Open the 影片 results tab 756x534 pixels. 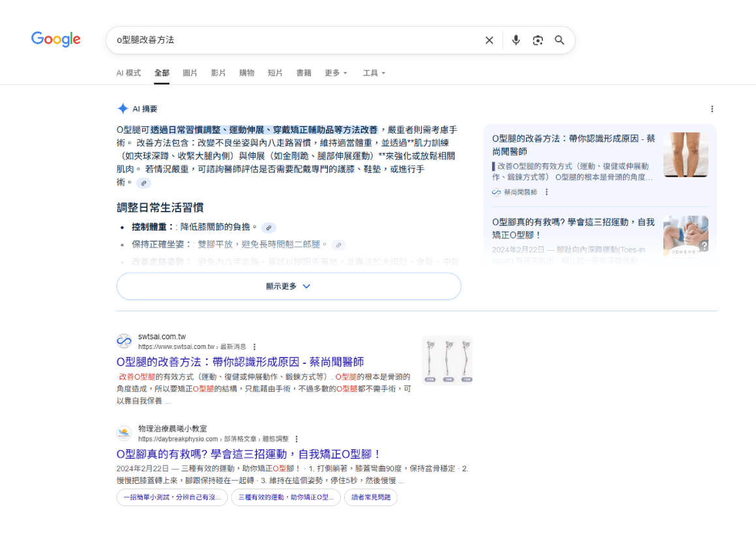[218, 73]
